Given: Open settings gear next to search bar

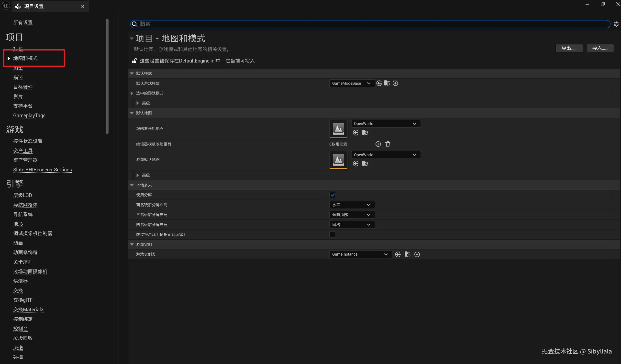Looking at the screenshot, I should 616,24.
